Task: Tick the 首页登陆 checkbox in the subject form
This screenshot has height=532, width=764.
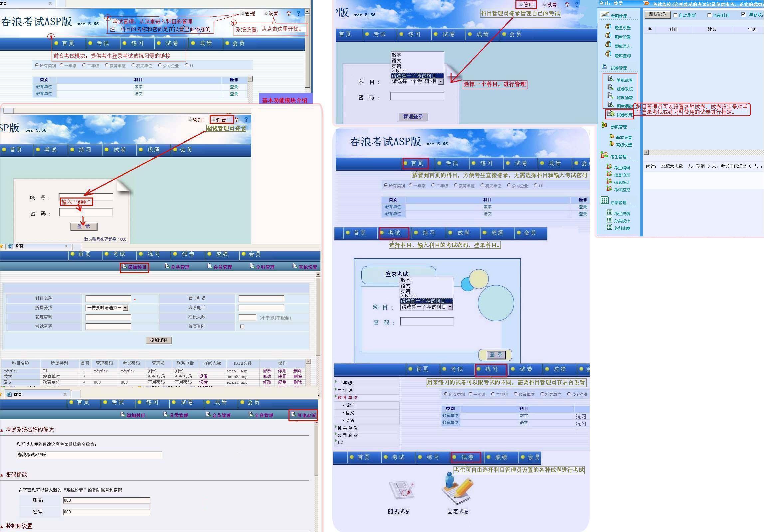Action: click(242, 327)
